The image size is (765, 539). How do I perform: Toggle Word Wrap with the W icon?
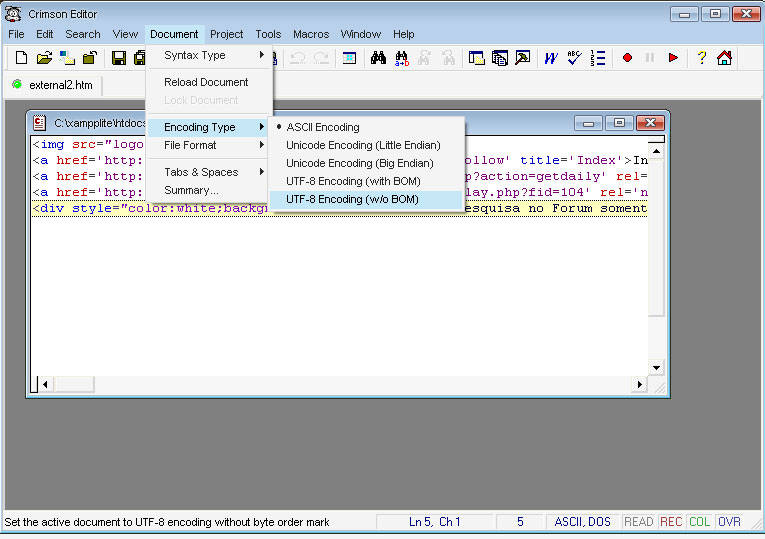click(x=551, y=58)
